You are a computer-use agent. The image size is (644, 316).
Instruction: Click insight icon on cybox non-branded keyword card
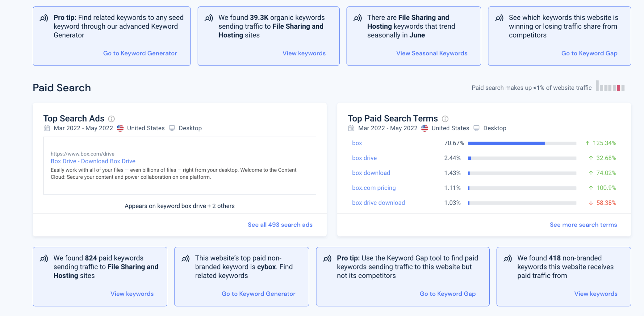point(186,258)
